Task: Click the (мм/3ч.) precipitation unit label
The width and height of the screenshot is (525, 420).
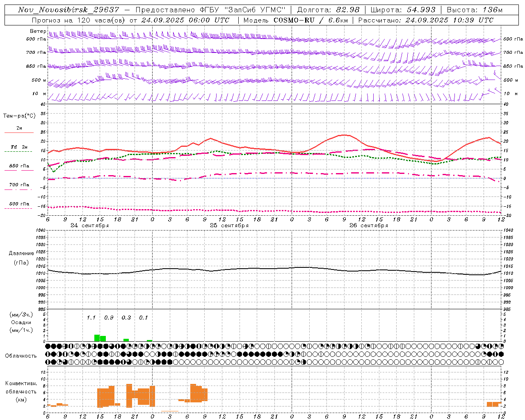Action: pos(21,315)
